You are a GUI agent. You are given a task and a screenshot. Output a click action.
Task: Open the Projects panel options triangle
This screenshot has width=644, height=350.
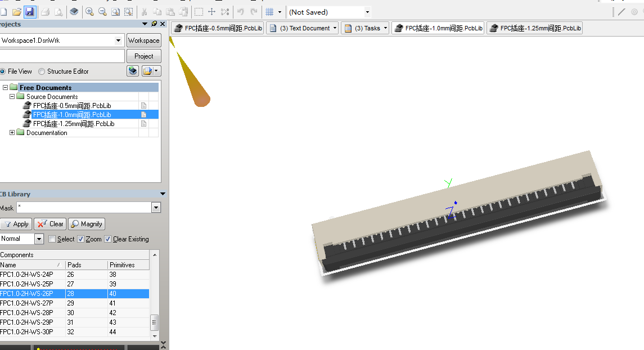pos(145,24)
